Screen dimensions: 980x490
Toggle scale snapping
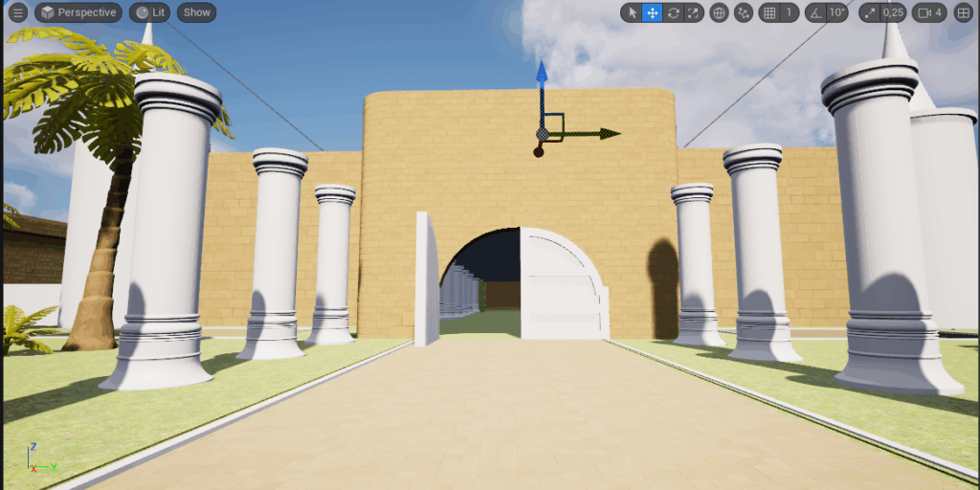point(869,12)
